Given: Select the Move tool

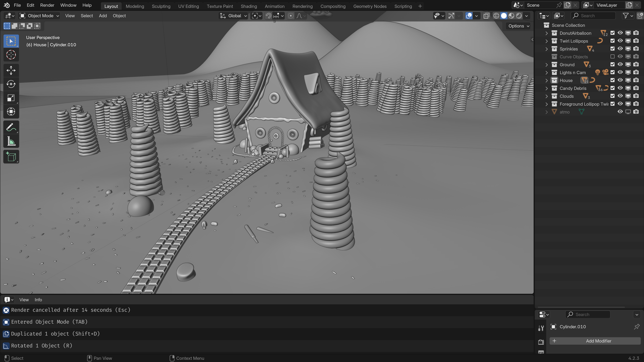Looking at the screenshot, I should 11,70.
